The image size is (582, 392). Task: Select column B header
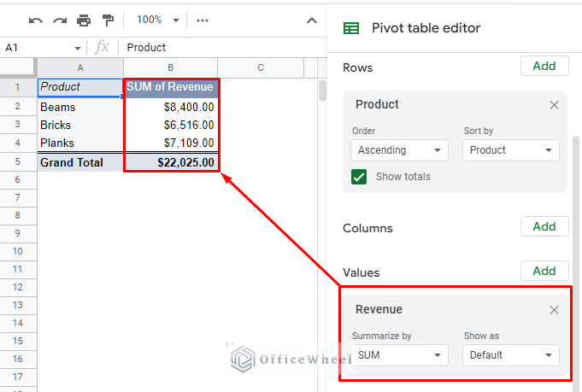tap(170, 67)
